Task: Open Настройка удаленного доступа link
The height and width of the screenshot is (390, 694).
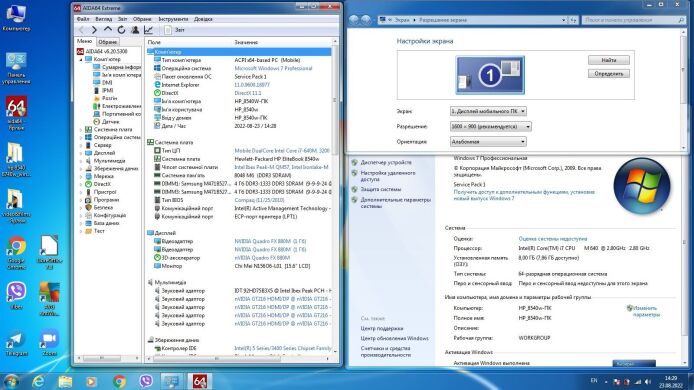Action: point(388,176)
